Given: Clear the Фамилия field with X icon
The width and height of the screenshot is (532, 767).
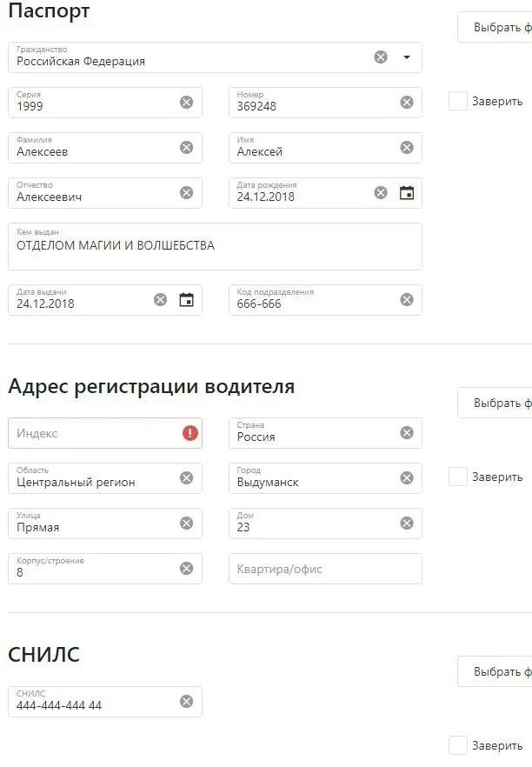Looking at the screenshot, I should (186, 148).
